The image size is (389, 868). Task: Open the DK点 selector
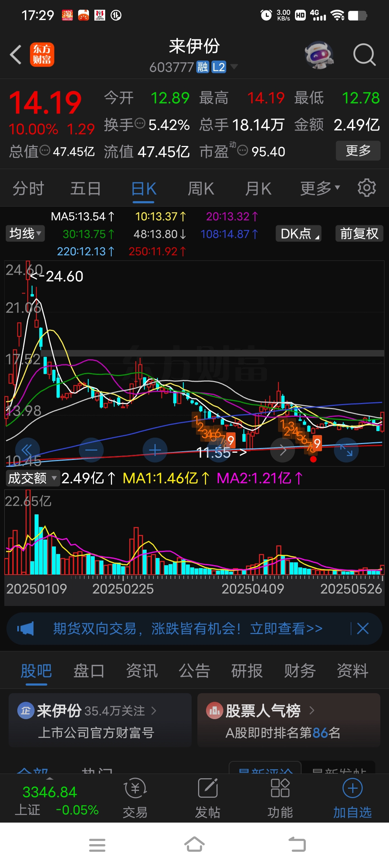(x=299, y=234)
